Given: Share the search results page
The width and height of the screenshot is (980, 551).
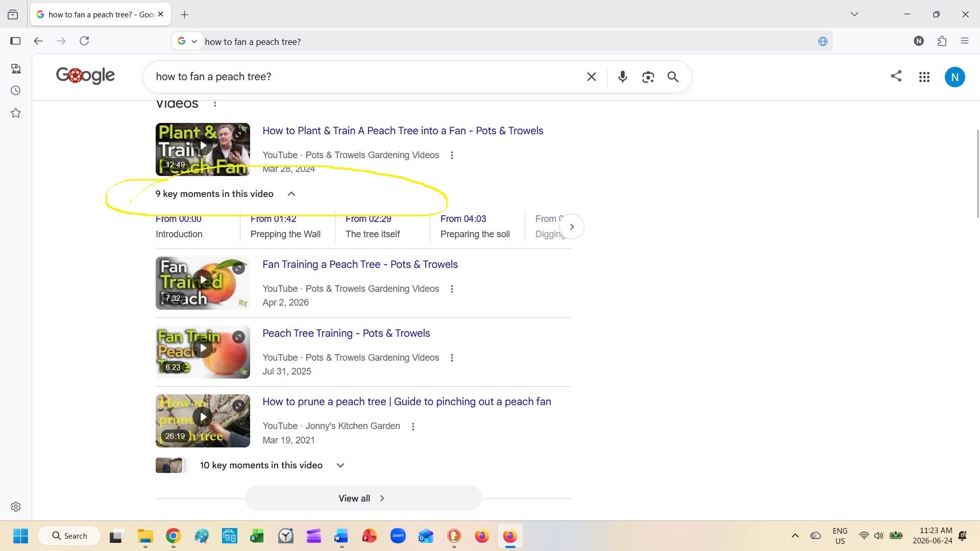Looking at the screenshot, I should click(896, 76).
